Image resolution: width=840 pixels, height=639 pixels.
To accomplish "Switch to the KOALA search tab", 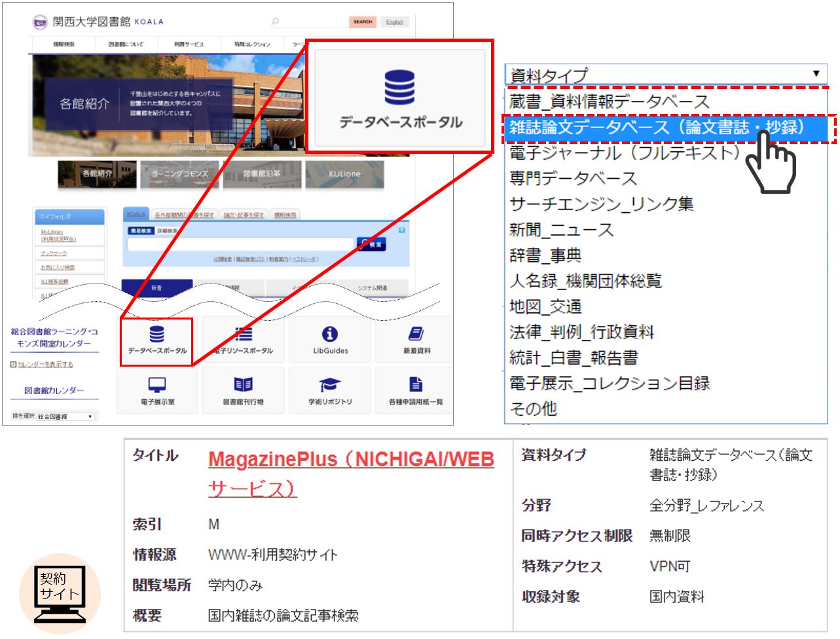I will tap(136, 214).
